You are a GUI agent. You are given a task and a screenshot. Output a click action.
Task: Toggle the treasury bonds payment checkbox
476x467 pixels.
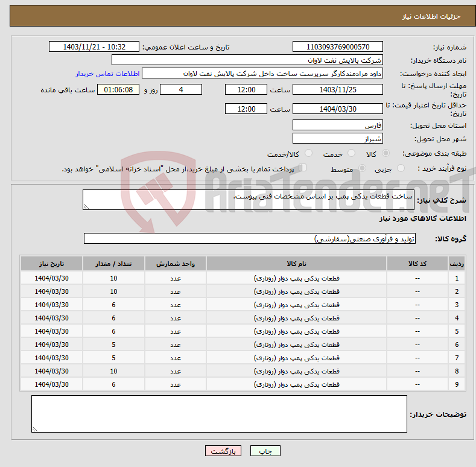tap(303, 168)
